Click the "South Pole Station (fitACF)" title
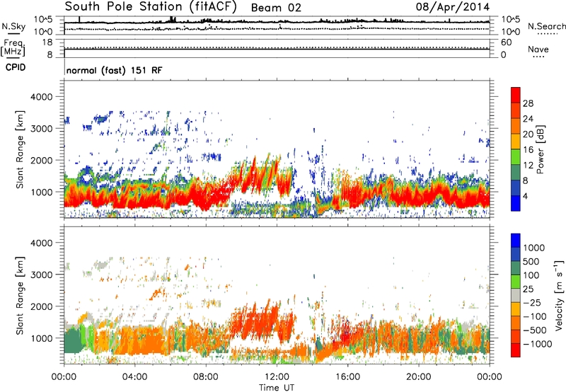The image size is (566, 392). [150, 6]
